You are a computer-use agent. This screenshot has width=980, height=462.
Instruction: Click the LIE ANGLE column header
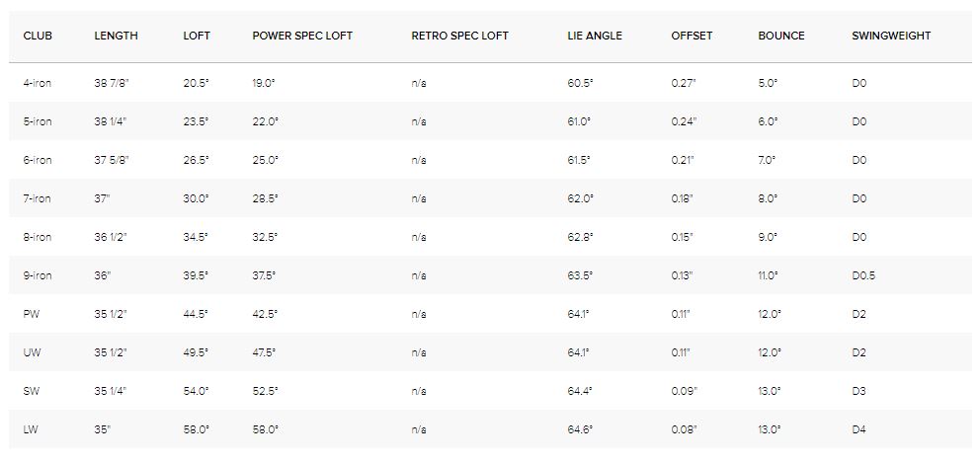tap(595, 36)
